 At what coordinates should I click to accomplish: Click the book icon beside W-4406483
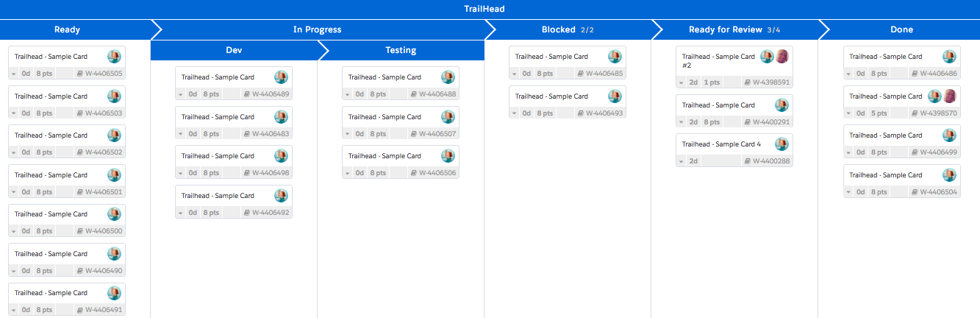247,134
